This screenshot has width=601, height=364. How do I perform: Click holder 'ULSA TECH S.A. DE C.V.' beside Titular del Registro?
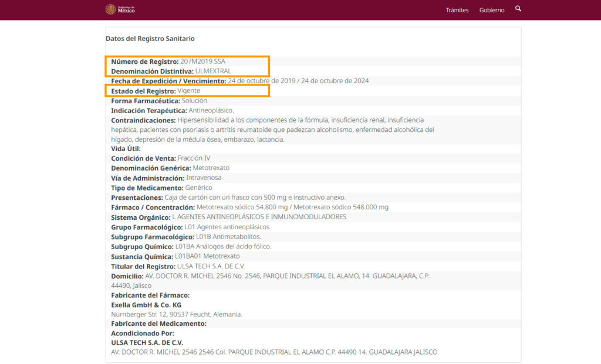[x=211, y=266]
